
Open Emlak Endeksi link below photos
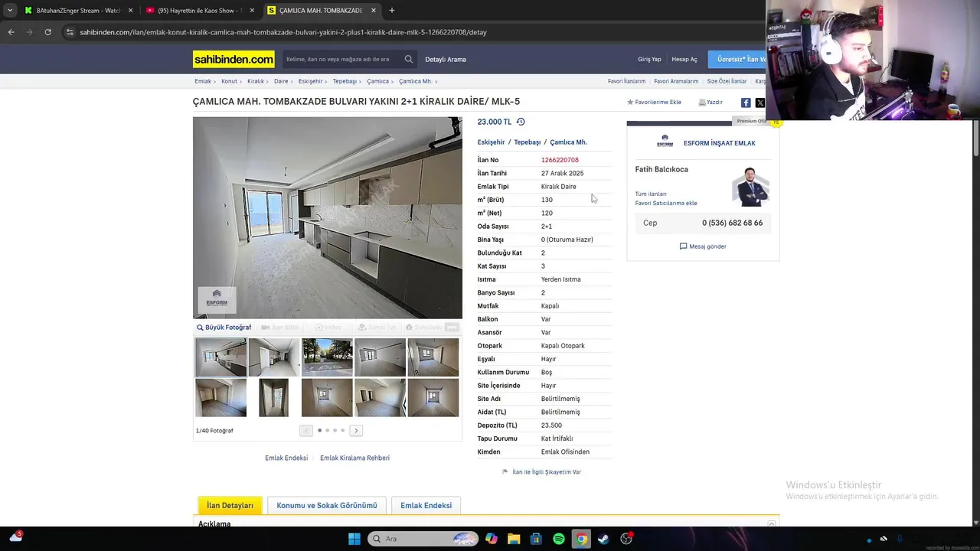286,458
